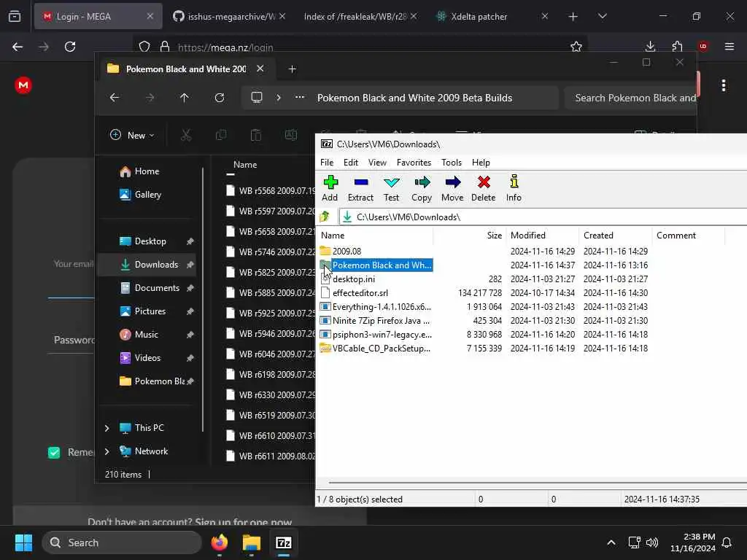Click Explorer's up-directory arrow

(x=185, y=98)
